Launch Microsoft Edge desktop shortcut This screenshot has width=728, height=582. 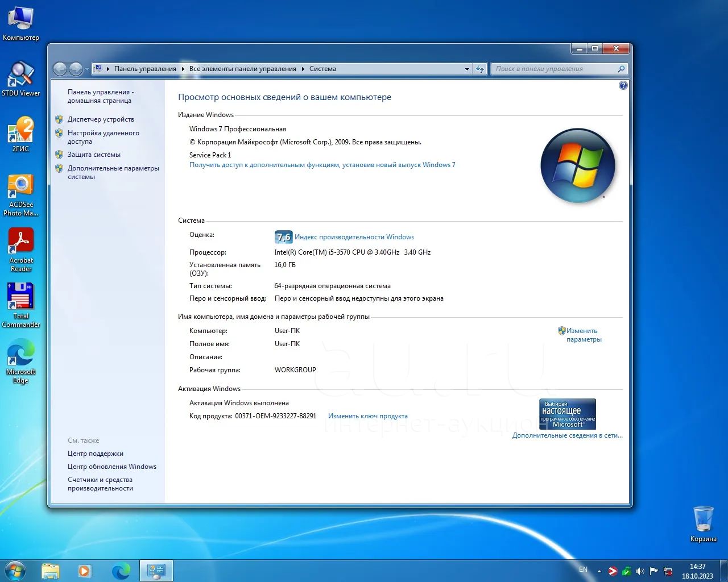tap(20, 361)
